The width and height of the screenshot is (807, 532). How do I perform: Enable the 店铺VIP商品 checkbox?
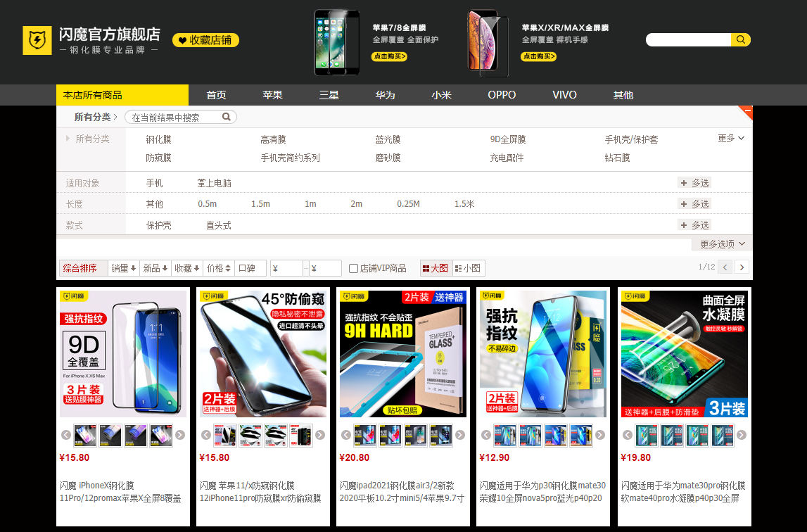coord(354,268)
